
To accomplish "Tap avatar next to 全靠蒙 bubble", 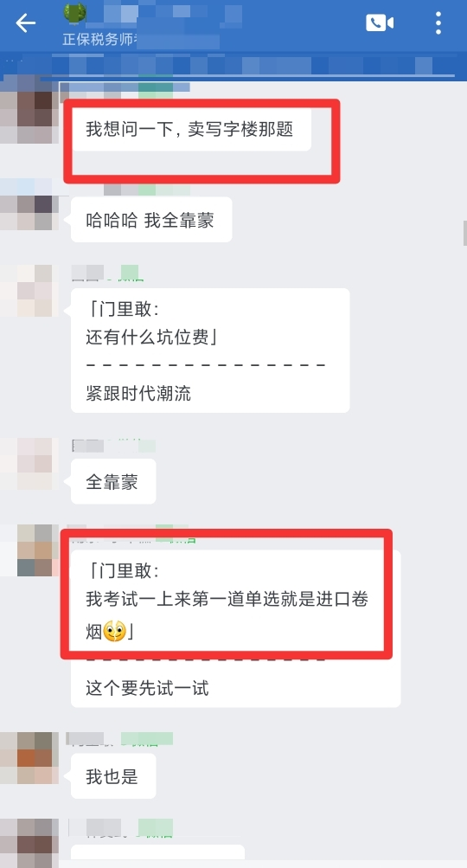I will pos(29,464).
